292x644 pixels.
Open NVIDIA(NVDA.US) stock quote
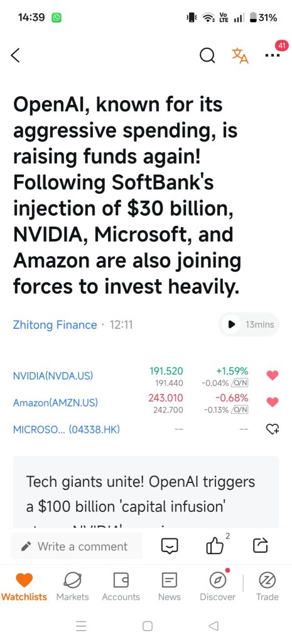click(53, 376)
